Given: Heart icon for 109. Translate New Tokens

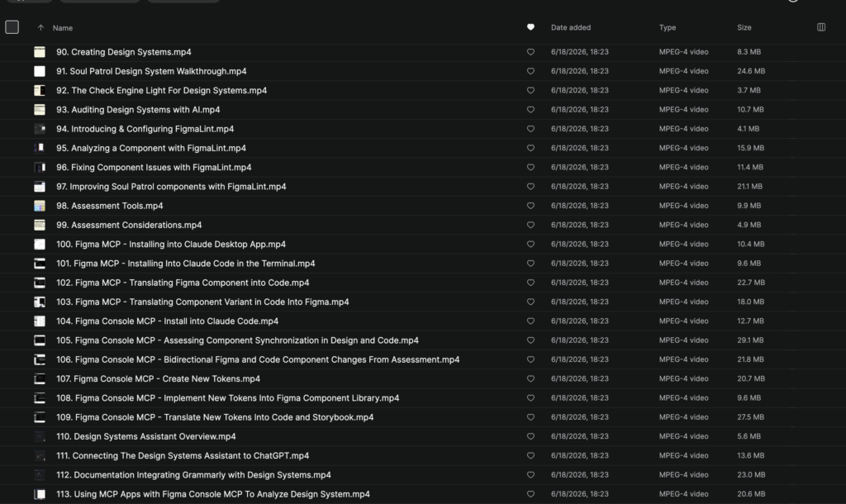Looking at the screenshot, I should [530, 417].
